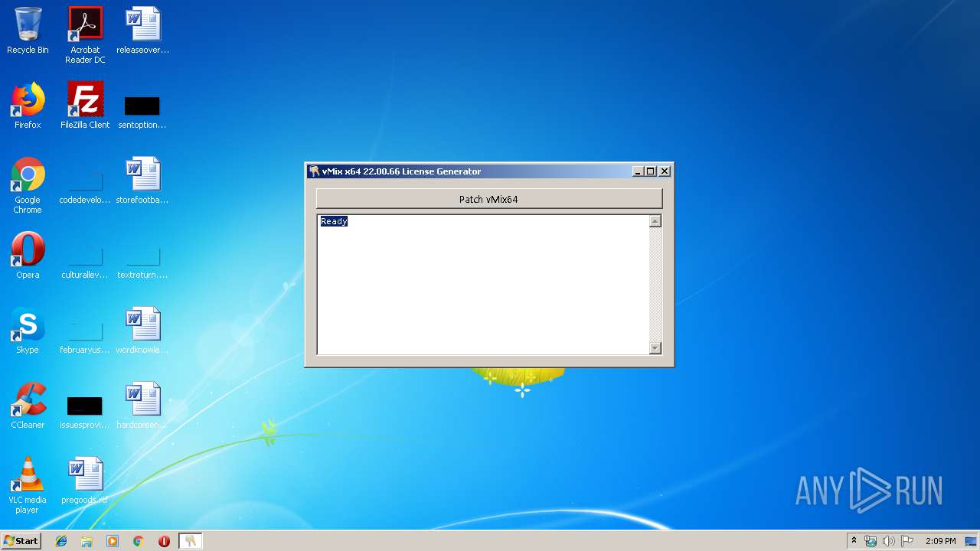The height and width of the screenshot is (551, 980).
Task: Select the februaryus desktop item
Action: pyautogui.click(x=85, y=337)
